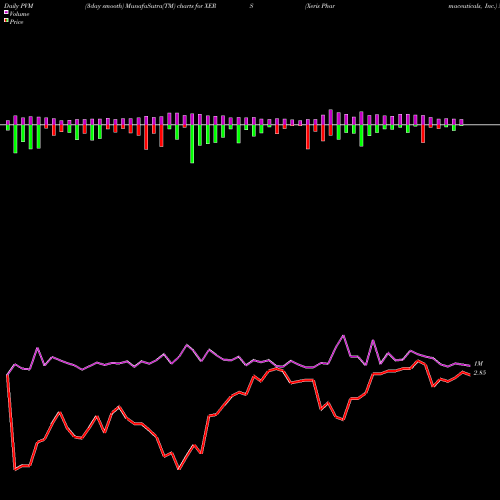
Task: Click the '(3day smooth) MunafaSutra(TM) charts for XER' heading
Action: pos(151,6)
